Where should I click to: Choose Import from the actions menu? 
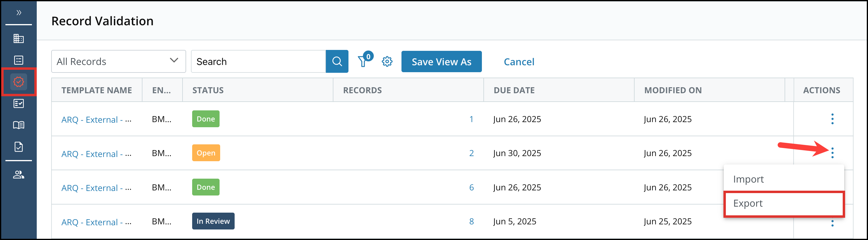click(x=783, y=179)
